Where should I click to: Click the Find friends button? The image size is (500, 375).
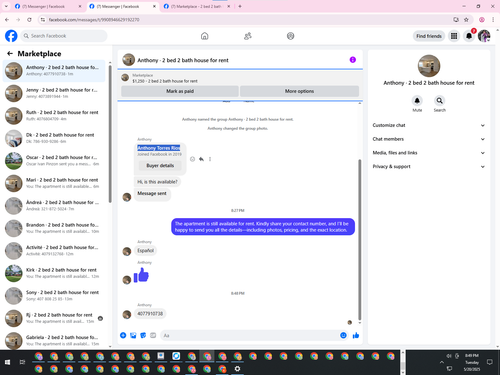pos(429,36)
